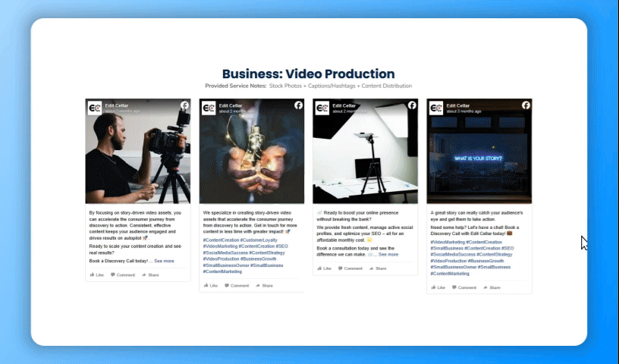Share the lightbulb hands post
This screenshot has height=364, width=619.
click(265, 285)
